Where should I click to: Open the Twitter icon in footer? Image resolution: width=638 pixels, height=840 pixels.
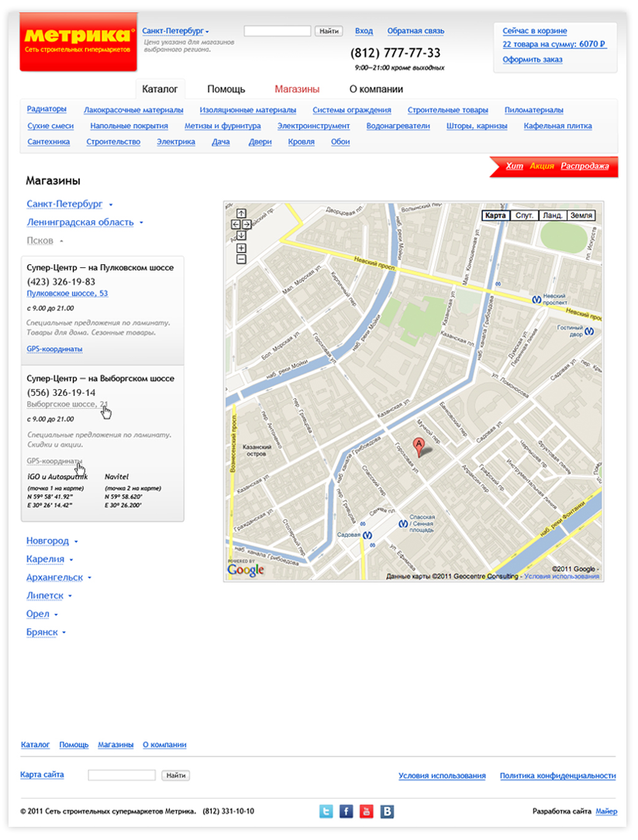(326, 811)
